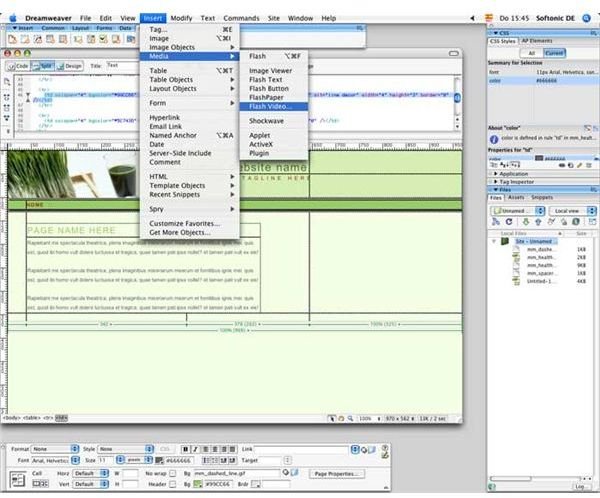This screenshot has width=600, height=498.
Task: Click the Insert Div Tag icon in Insert bar
Action: pyautogui.click(x=63, y=39)
